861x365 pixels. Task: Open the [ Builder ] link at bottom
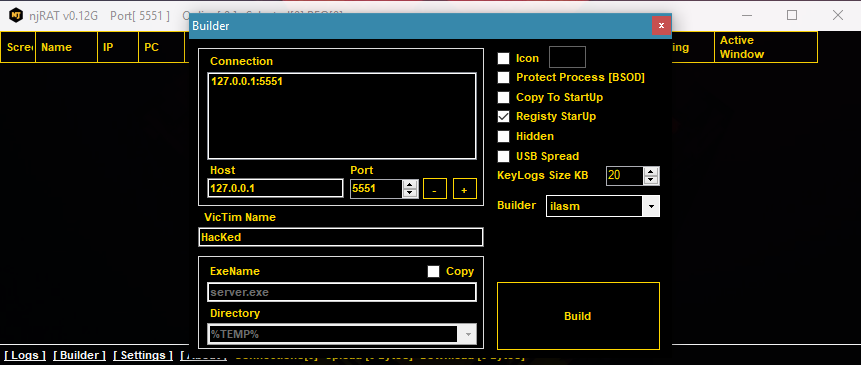(80, 355)
